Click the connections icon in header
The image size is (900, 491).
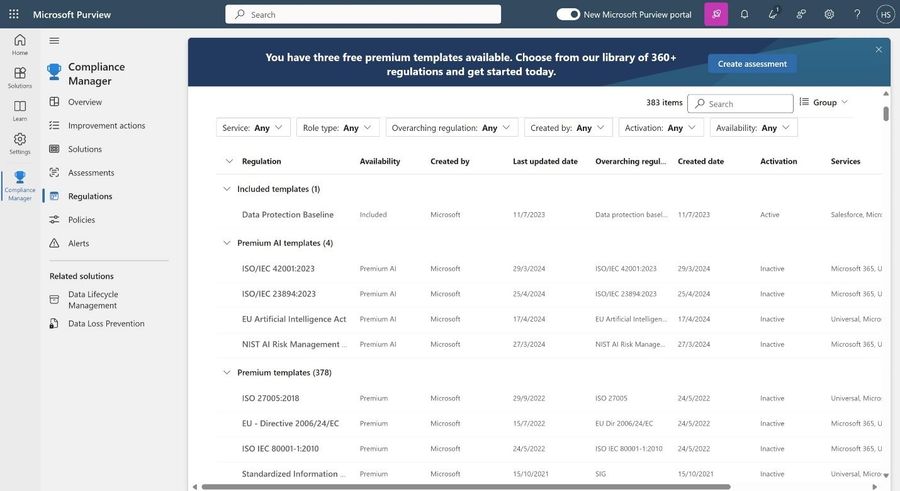pos(801,14)
